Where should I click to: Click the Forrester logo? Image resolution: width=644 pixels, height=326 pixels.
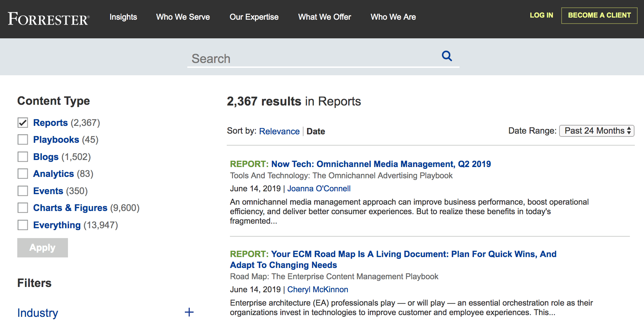click(49, 19)
